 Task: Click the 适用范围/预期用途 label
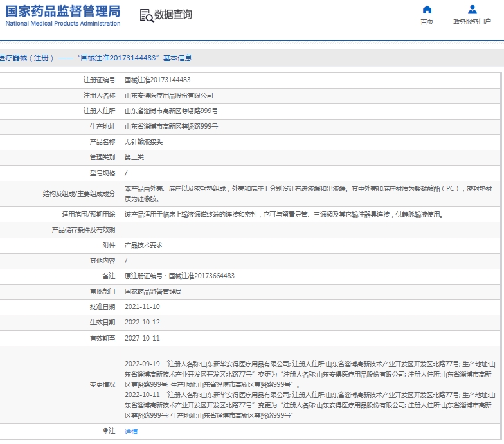(89, 215)
